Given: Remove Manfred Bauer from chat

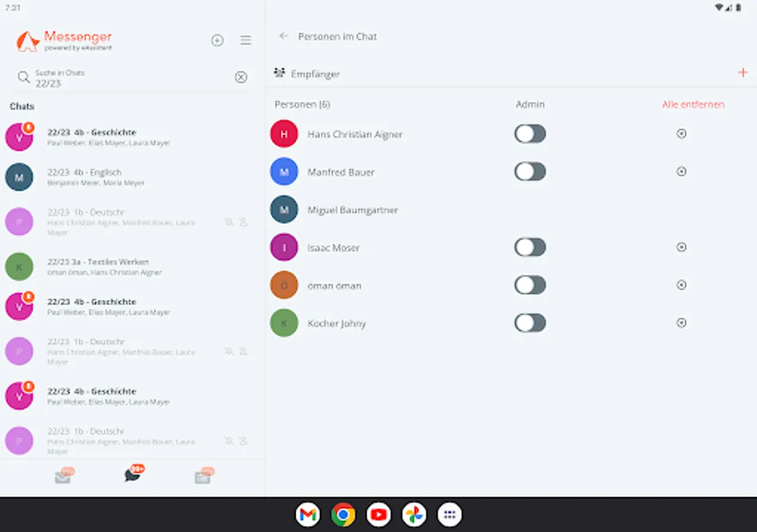Looking at the screenshot, I should point(681,171).
